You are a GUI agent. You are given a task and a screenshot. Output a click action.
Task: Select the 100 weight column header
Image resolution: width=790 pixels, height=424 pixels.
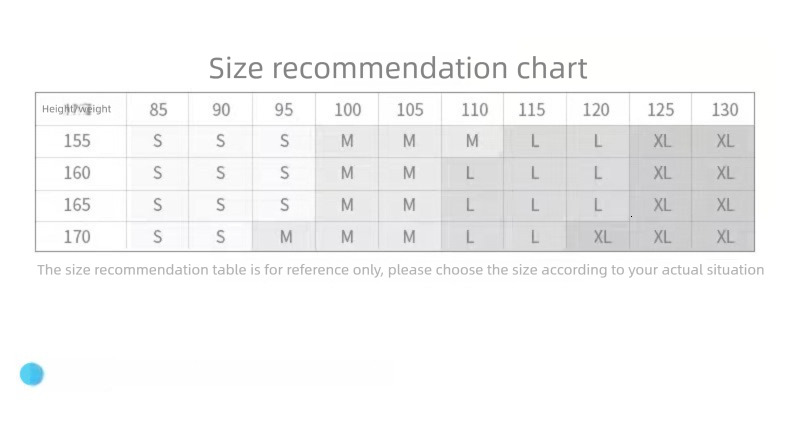point(347,109)
